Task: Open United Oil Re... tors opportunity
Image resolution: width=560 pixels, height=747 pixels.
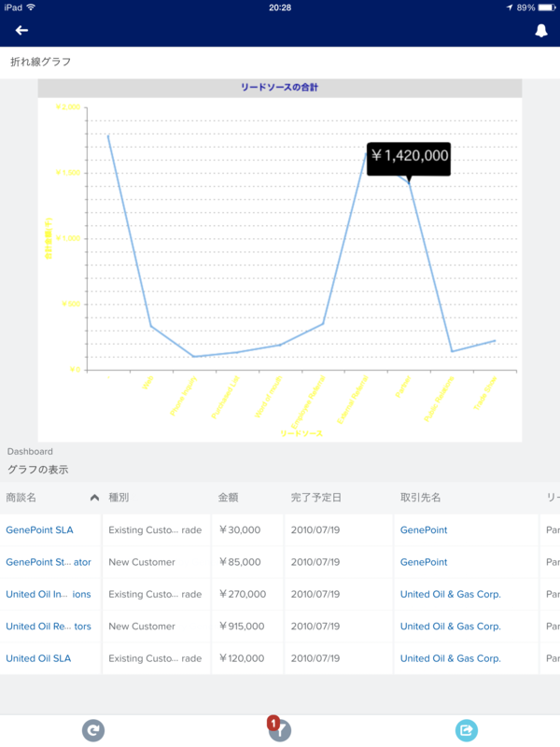Action: [x=49, y=626]
